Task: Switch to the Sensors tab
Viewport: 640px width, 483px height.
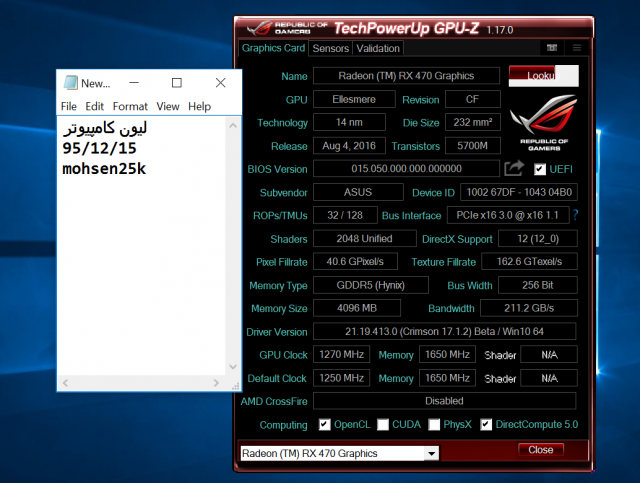Action: (331, 49)
